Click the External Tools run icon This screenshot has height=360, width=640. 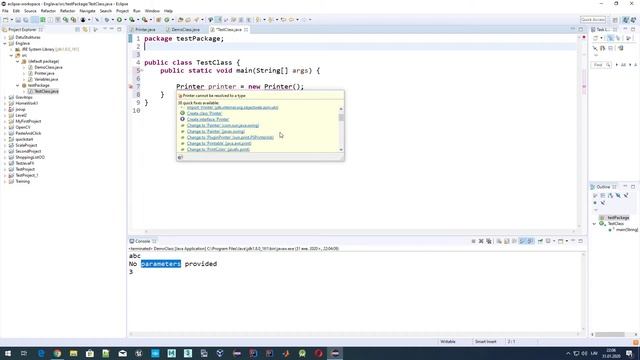(144, 20)
